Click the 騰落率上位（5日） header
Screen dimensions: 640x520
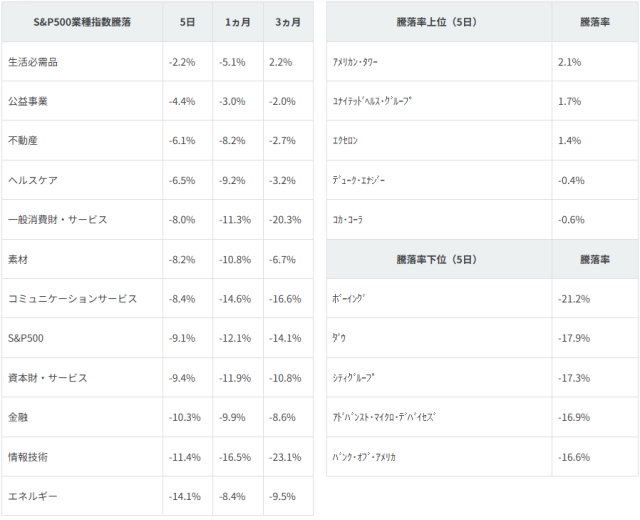(x=438, y=21)
